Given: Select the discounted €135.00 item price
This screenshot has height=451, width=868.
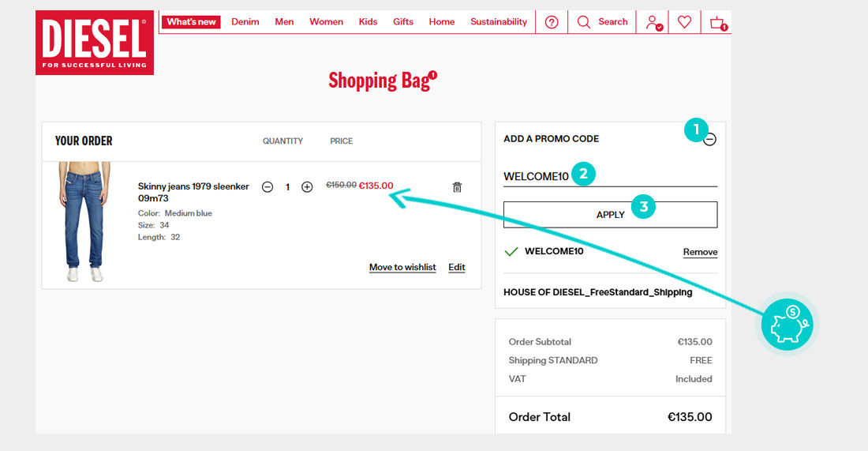Looking at the screenshot, I should 376,186.
